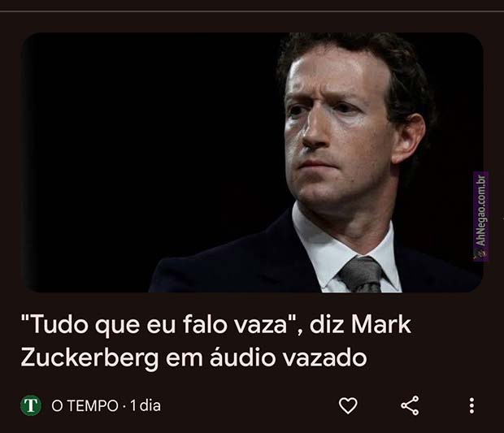Click the small mascot icon under AhNegao watermark

coord(480,254)
